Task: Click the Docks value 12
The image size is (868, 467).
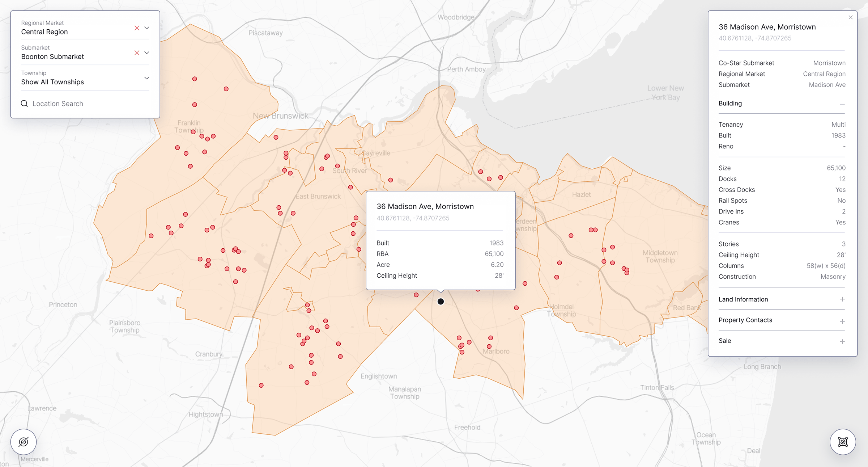Action: click(842, 179)
